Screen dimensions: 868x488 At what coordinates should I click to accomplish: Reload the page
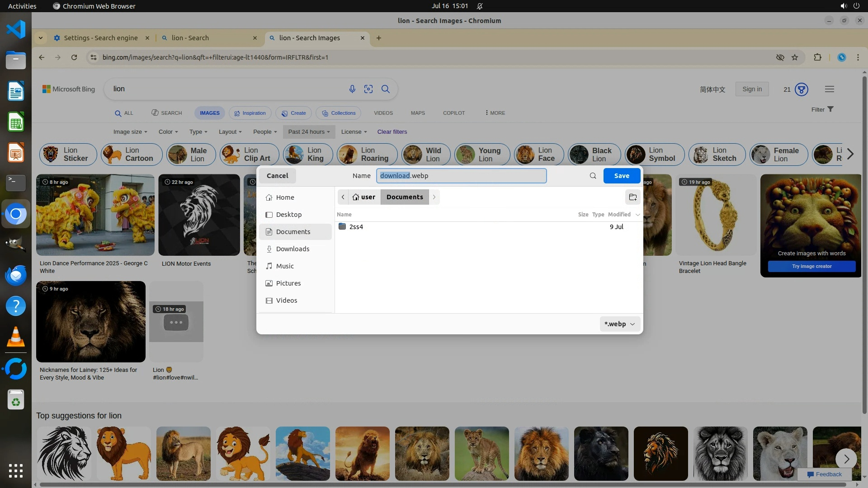pyautogui.click(x=74, y=57)
